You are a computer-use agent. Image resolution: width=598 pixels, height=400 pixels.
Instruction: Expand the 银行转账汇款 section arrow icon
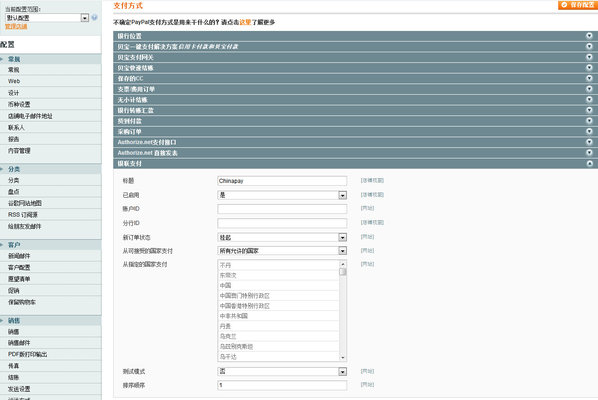coord(589,110)
